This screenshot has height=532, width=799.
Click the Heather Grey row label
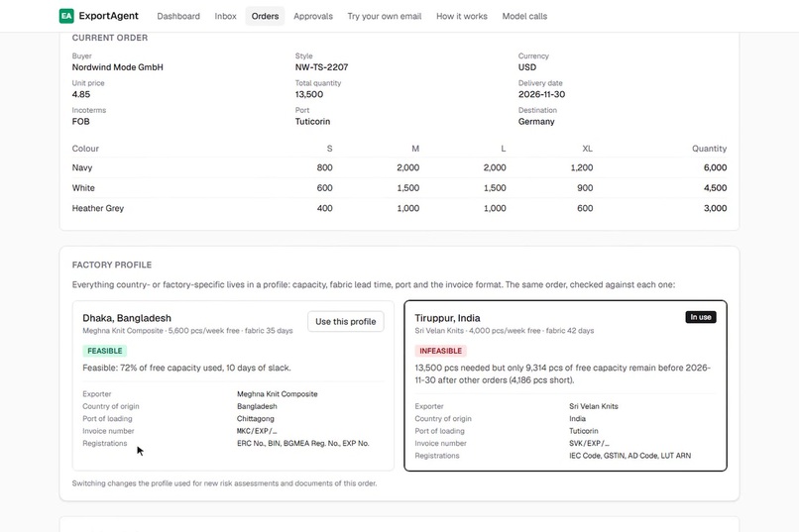[x=98, y=208]
